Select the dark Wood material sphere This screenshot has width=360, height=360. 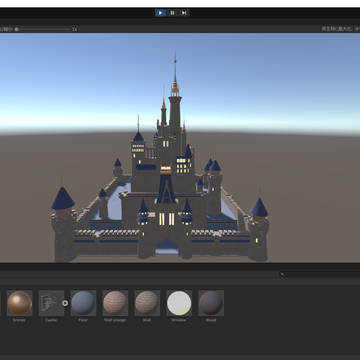[211, 303]
